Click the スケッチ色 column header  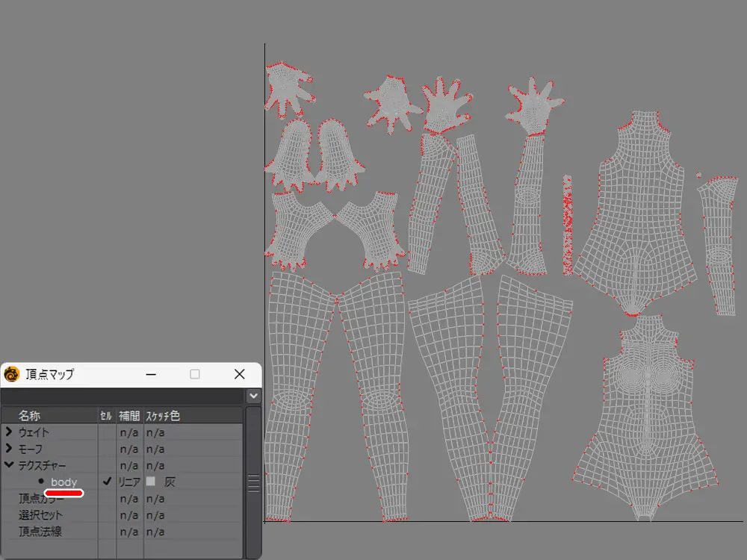pos(163,416)
